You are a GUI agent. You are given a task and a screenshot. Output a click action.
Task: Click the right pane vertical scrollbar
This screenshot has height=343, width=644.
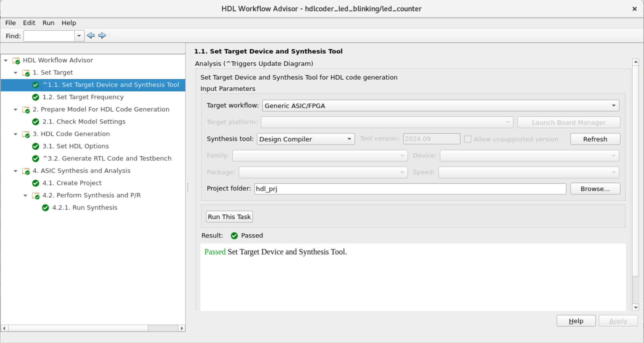point(636,171)
